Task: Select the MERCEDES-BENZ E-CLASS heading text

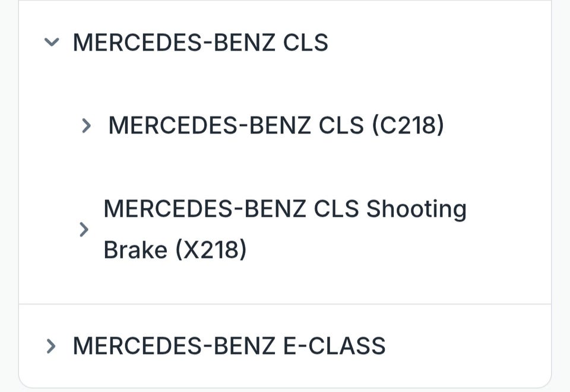Action: click(229, 346)
